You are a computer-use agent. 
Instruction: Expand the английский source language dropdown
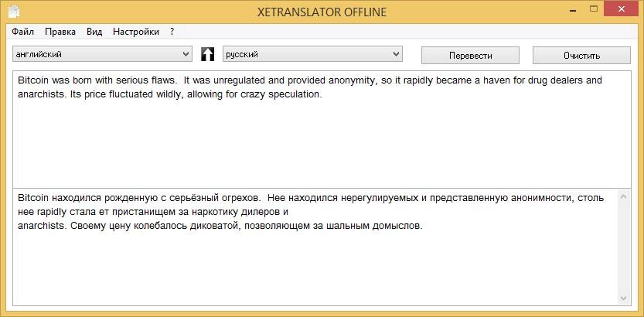point(102,54)
